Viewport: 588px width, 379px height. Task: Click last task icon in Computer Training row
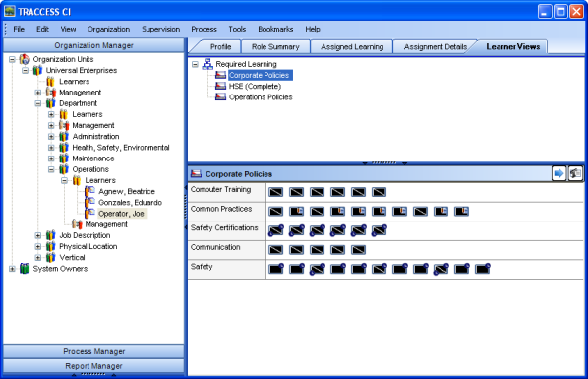coord(379,192)
